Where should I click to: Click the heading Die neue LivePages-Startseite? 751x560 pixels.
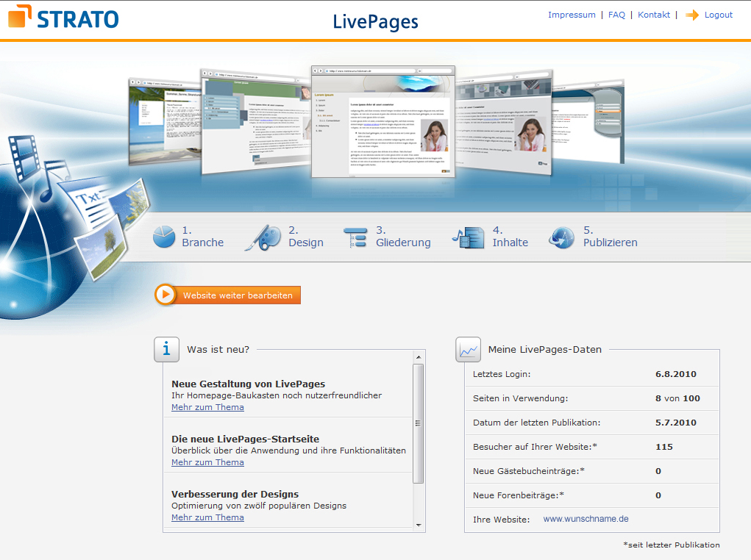tap(245, 439)
